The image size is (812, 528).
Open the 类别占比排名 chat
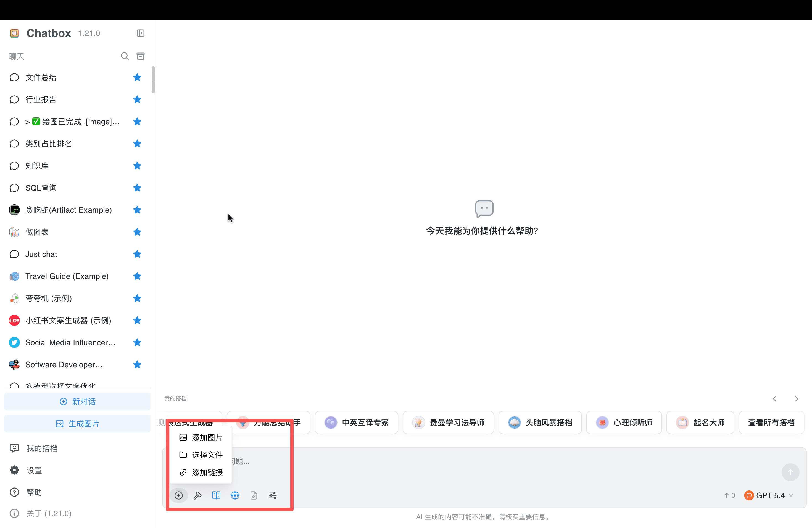[x=77, y=144]
